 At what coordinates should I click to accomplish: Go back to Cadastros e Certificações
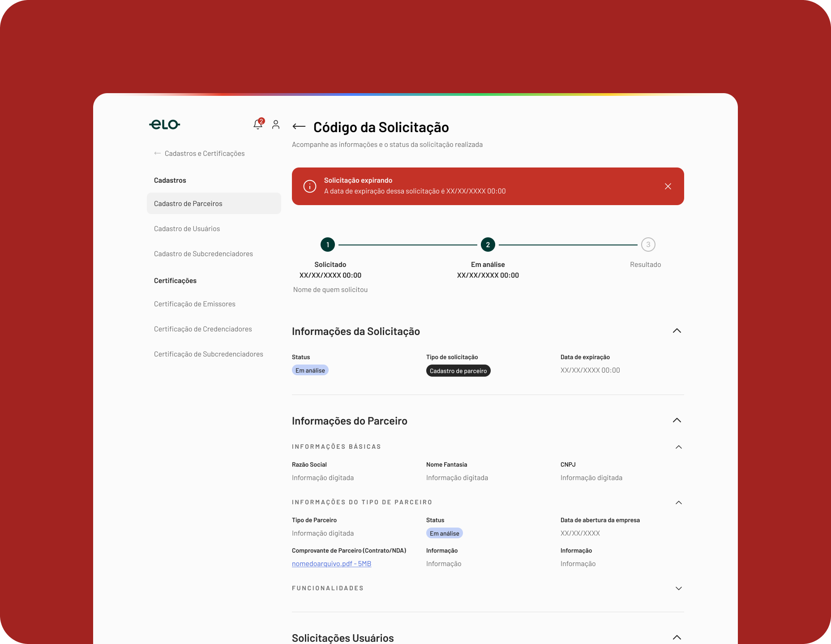199,154
